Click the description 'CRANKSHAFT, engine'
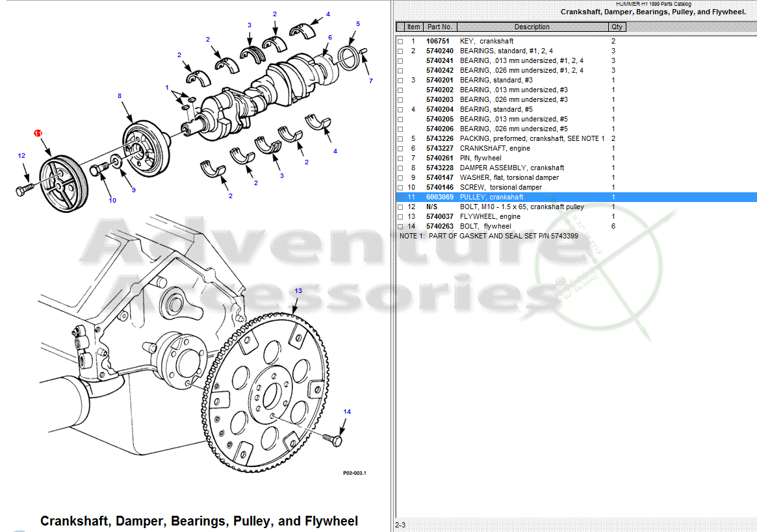Image resolution: width=757 pixels, height=532 pixels. tap(495, 148)
